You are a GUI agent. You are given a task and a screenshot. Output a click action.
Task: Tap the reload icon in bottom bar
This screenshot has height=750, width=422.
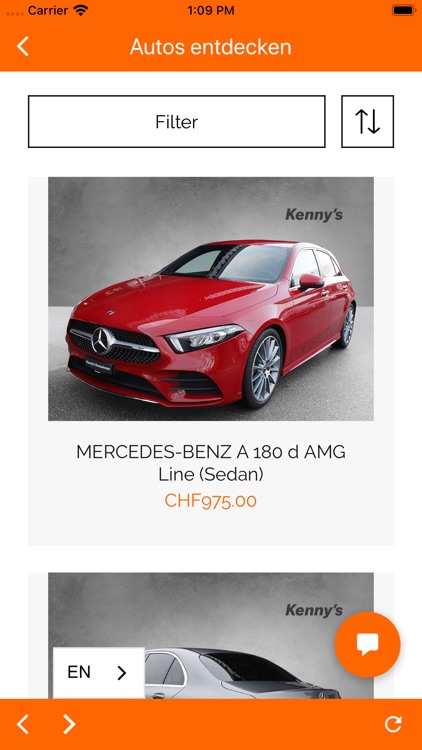(393, 724)
